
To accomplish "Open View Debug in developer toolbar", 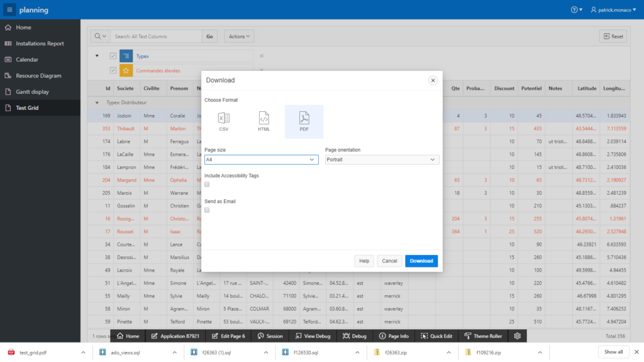I will 313,336.
